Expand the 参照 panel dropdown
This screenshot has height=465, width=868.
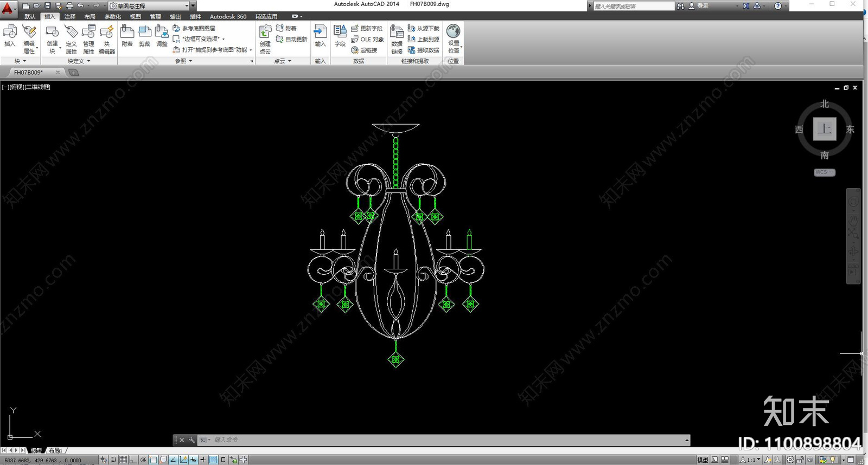pyautogui.click(x=184, y=61)
